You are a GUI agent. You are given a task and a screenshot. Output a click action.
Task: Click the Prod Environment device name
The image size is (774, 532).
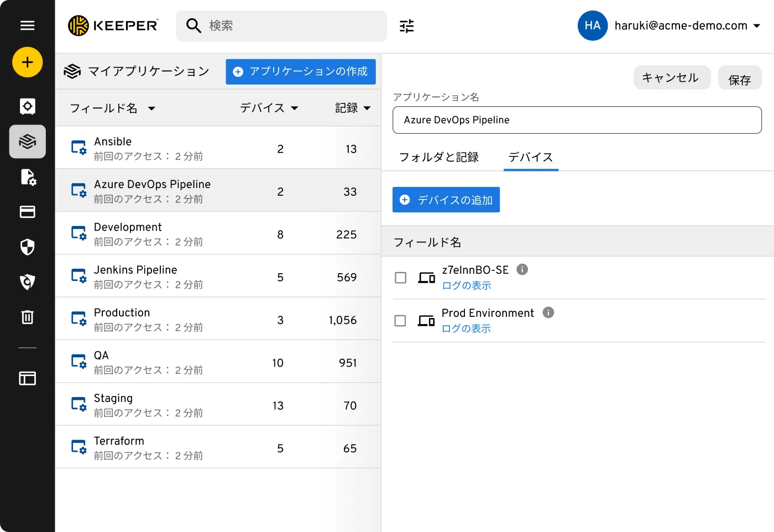point(488,313)
